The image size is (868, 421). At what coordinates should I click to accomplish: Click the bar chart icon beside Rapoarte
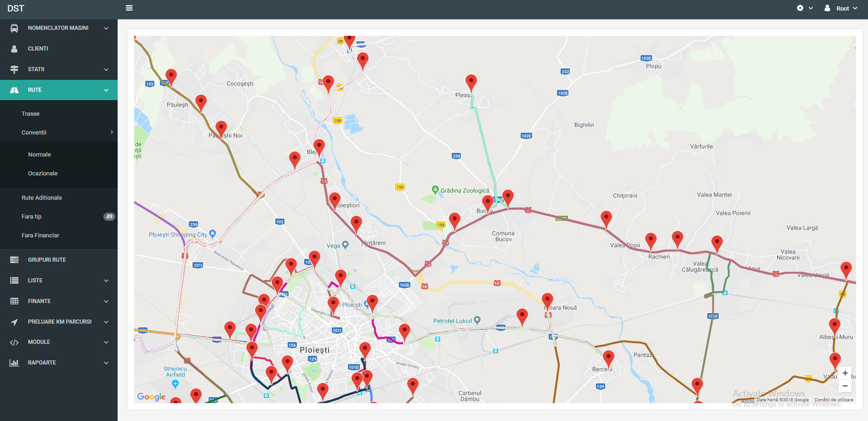coord(14,363)
